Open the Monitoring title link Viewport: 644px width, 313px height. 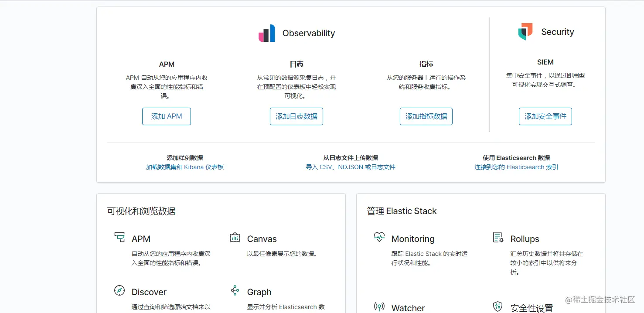[413, 239]
